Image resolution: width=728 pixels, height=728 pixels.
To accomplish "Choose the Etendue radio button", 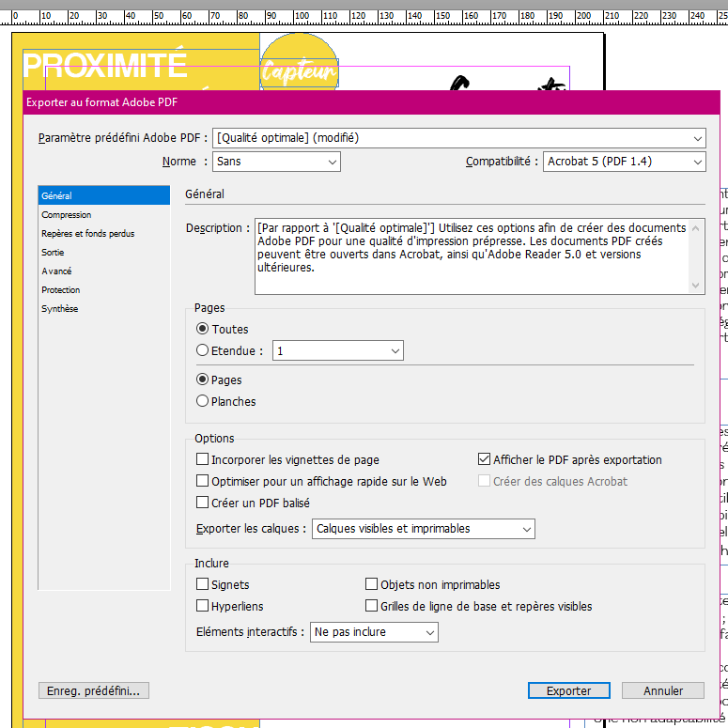I will pos(202,350).
